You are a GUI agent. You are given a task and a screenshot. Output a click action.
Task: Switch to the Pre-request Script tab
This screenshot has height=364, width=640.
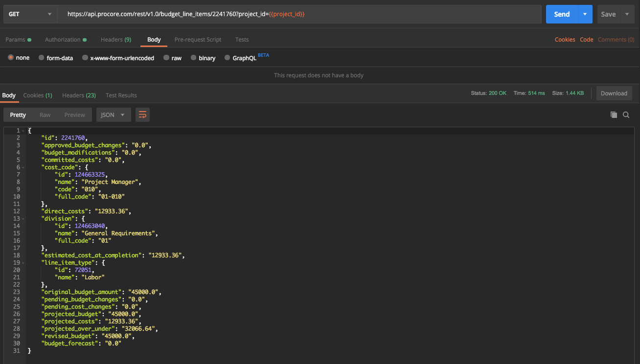coord(198,40)
